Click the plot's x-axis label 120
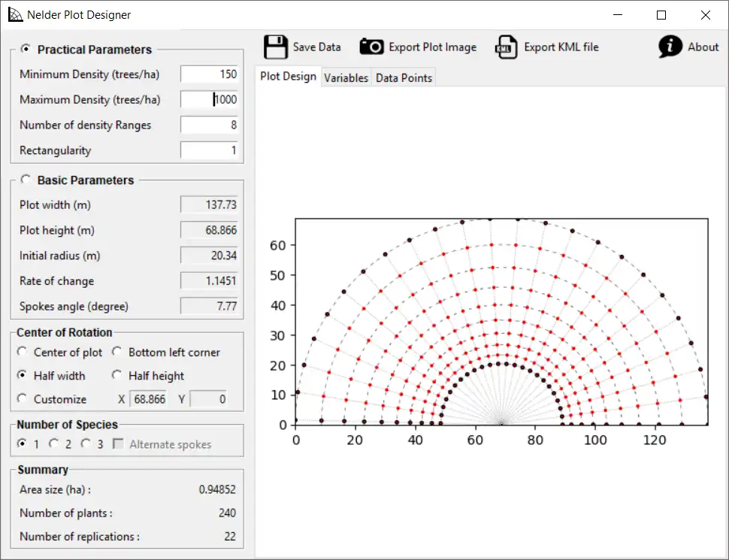The height and width of the screenshot is (560, 729). (x=654, y=440)
